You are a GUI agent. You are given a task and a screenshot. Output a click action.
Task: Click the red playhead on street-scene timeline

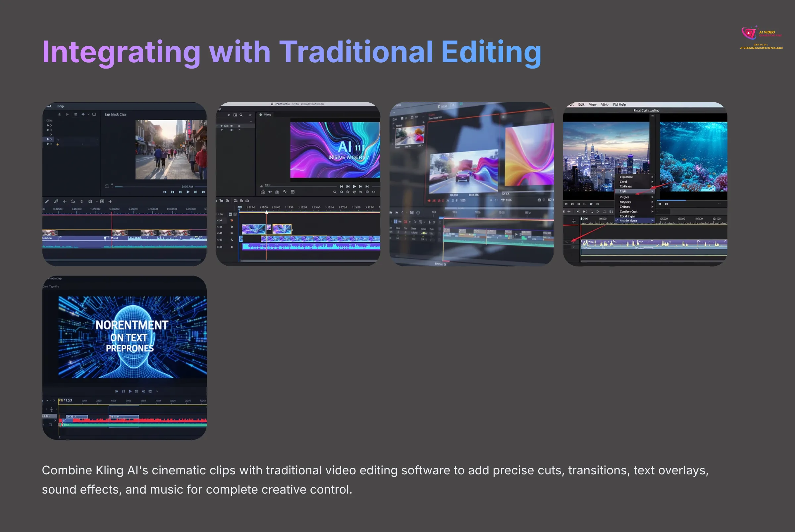click(x=112, y=231)
